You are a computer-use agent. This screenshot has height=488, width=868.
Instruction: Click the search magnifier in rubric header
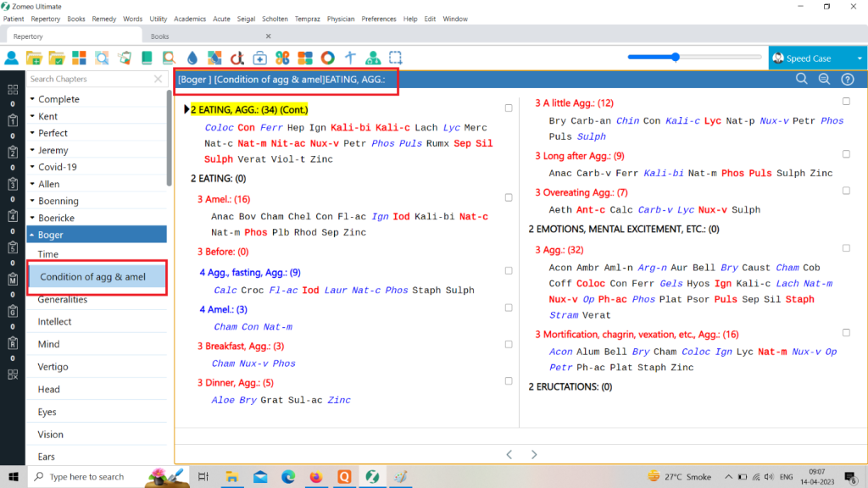pyautogui.click(x=801, y=79)
